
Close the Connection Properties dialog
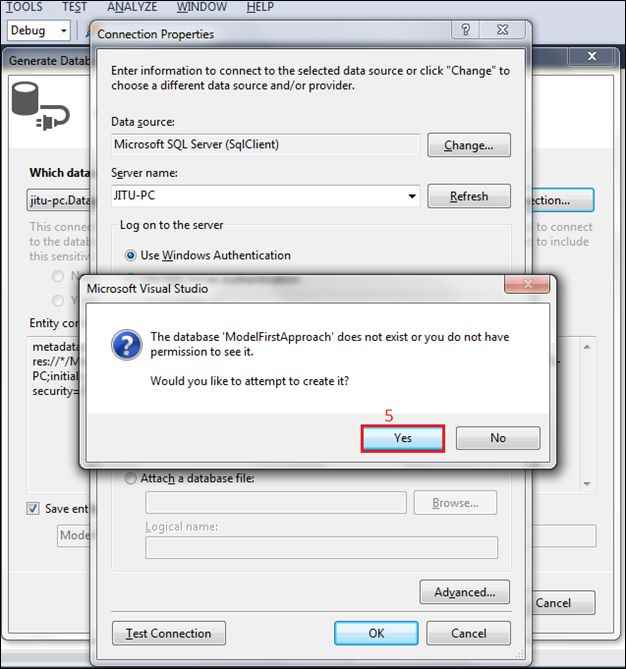(x=503, y=29)
